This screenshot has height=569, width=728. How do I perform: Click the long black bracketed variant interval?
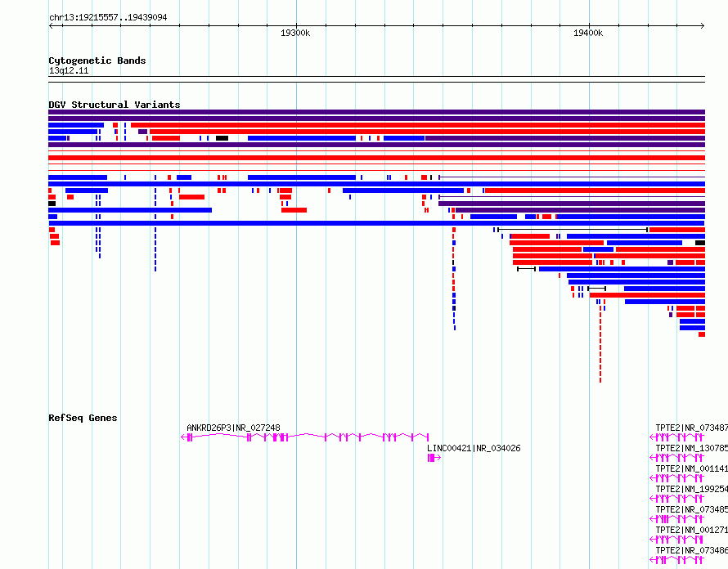573,230
